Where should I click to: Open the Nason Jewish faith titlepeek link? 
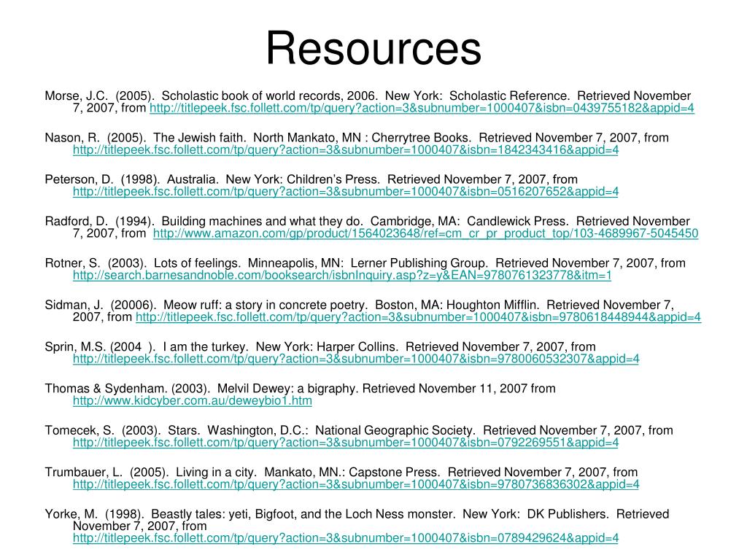(x=345, y=150)
